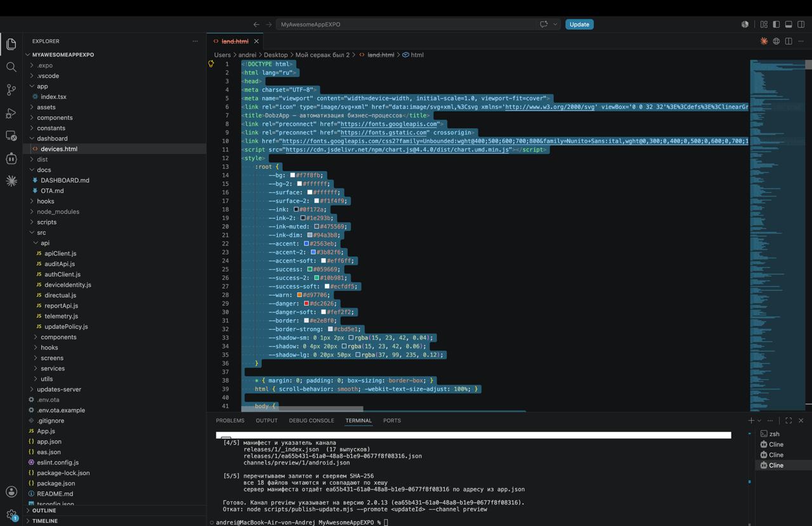Create a new terminal with the plus icon
The width and height of the screenshot is (812, 526).
pyautogui.click(x=751, y=420)
